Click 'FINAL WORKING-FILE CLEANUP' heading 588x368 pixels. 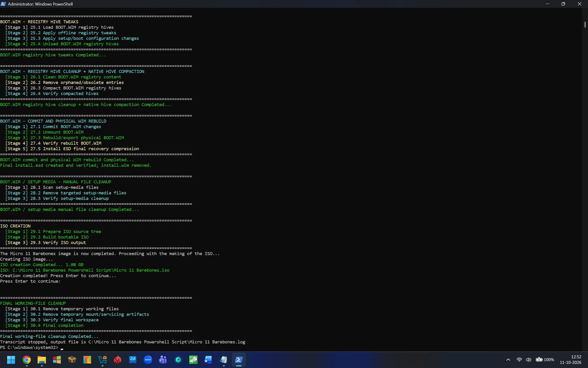pos(33,303)
